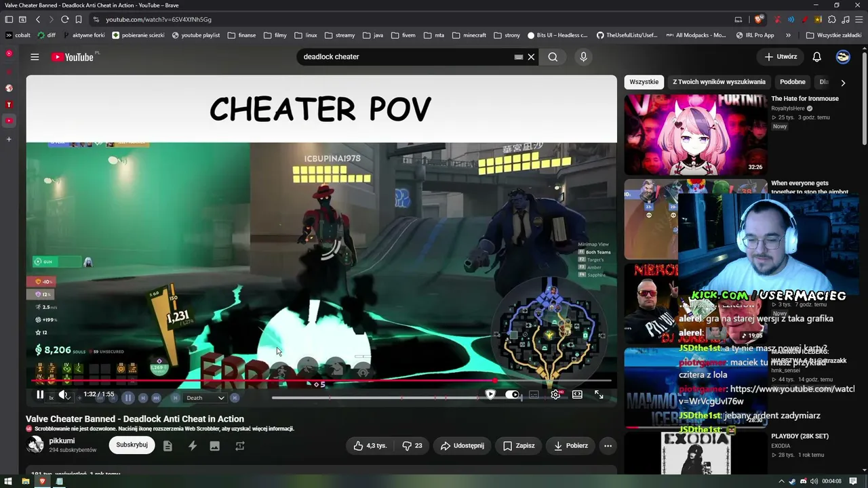Click the image screenshot icon under video

click(215, 446)
